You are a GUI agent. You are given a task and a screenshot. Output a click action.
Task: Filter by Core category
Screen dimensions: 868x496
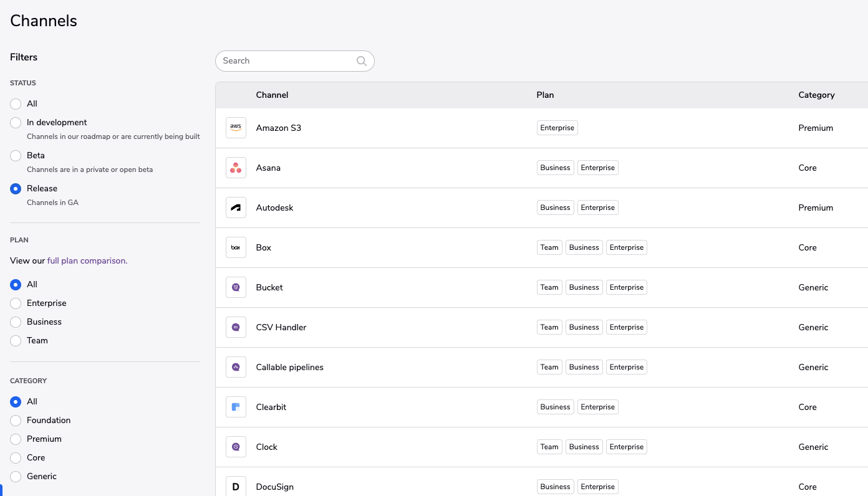(x=16, y=458)
